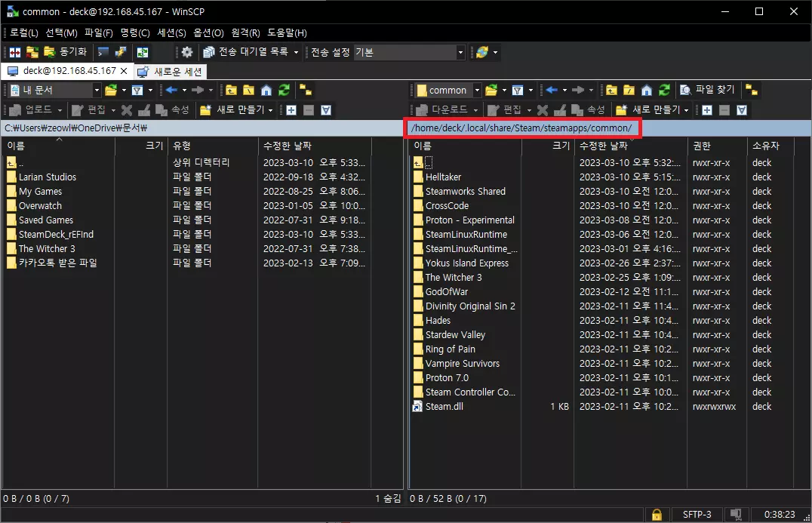812x523 pixels.
Task: Go to local parent directory icon
Action: [231, 91]
